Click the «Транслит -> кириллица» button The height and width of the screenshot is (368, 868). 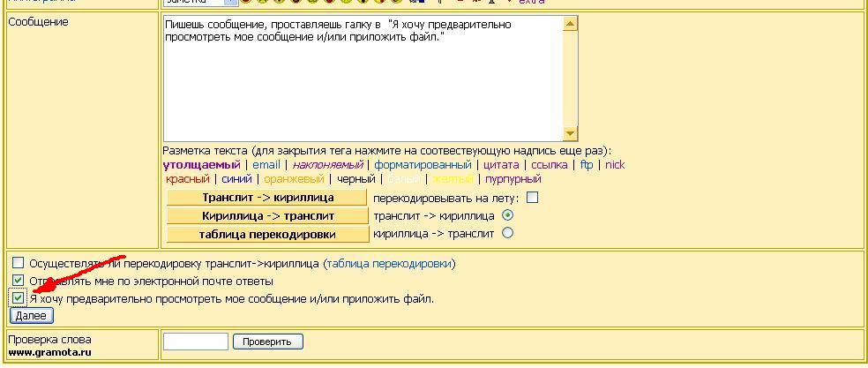(266, 198)
